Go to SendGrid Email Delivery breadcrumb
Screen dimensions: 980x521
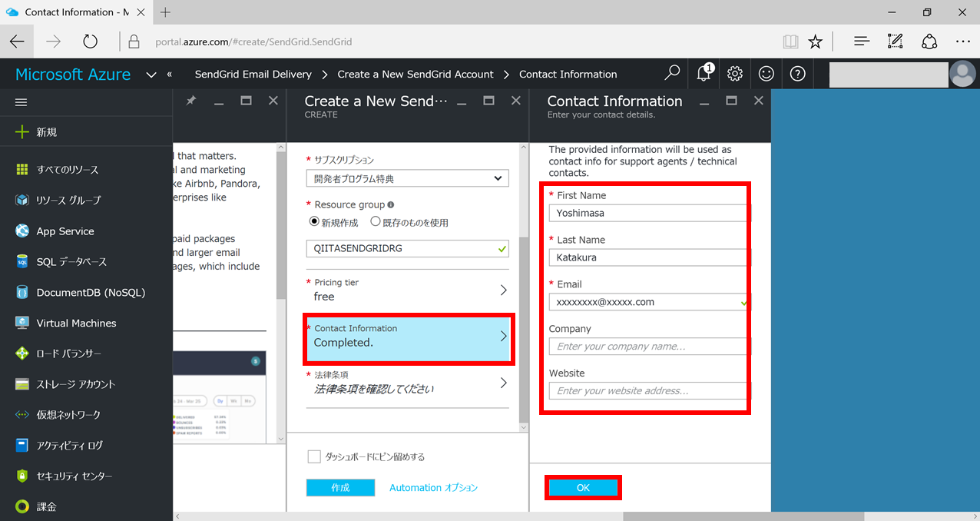click(253, 75)
